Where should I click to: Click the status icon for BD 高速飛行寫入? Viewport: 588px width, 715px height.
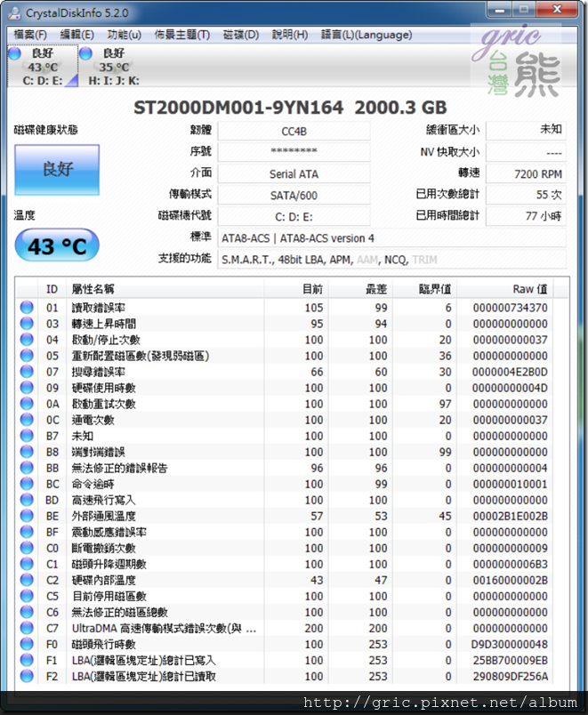(x=27, y=500)
